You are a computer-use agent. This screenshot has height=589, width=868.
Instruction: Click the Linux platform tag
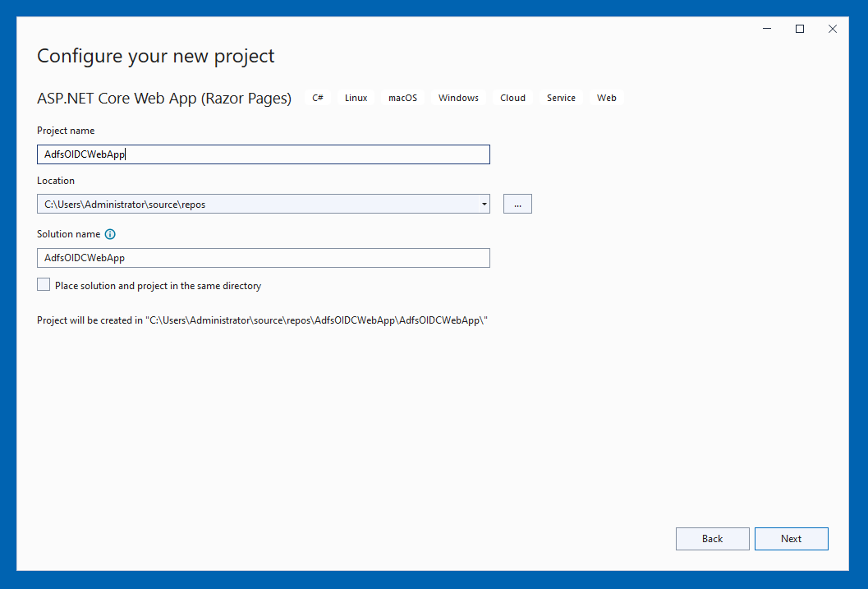click(356, 97)
